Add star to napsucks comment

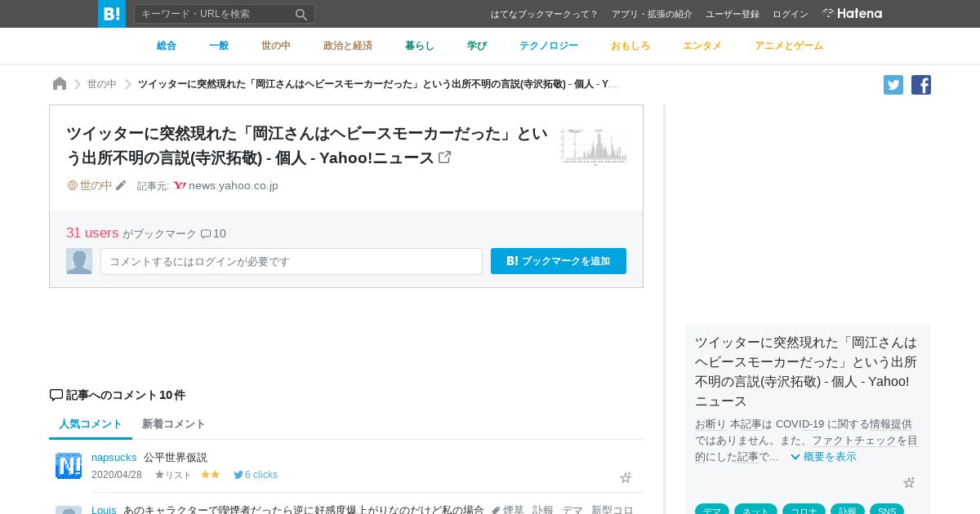[626, 477]
